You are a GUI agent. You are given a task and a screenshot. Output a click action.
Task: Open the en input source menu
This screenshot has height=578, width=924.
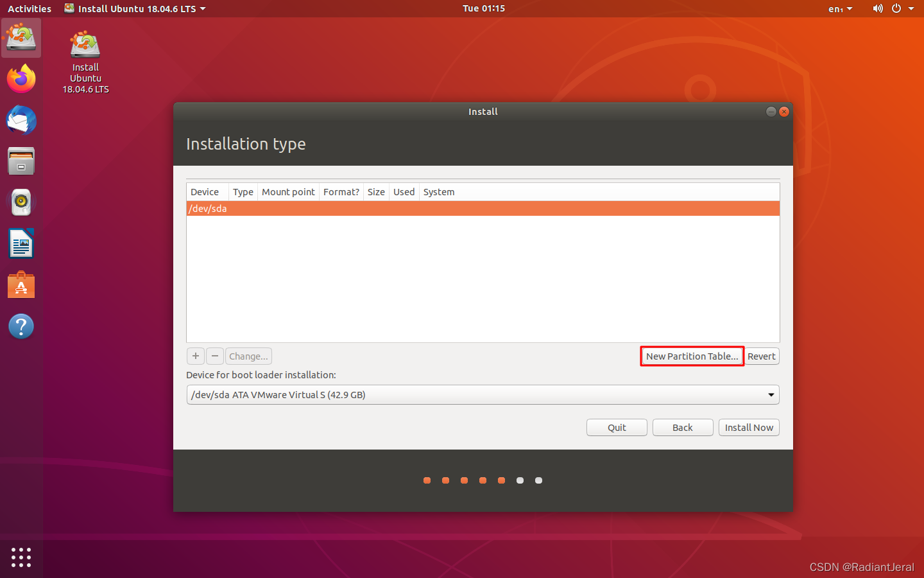(840, 8)
